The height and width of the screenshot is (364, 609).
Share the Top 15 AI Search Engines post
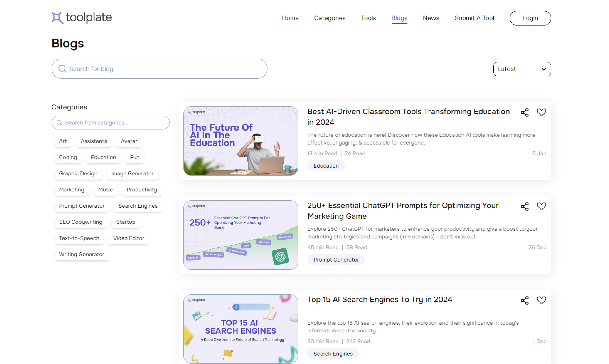(x=524, y=300)
